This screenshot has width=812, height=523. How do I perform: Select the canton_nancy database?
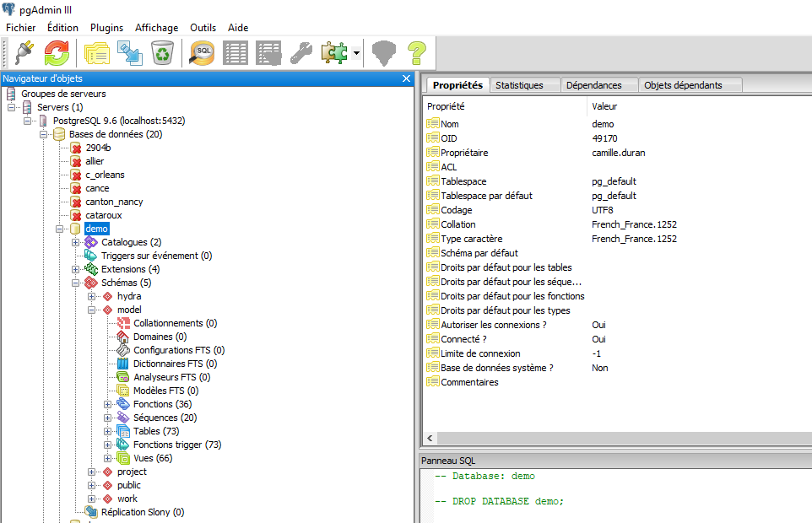pyautogui.click(x=115, y=202)
